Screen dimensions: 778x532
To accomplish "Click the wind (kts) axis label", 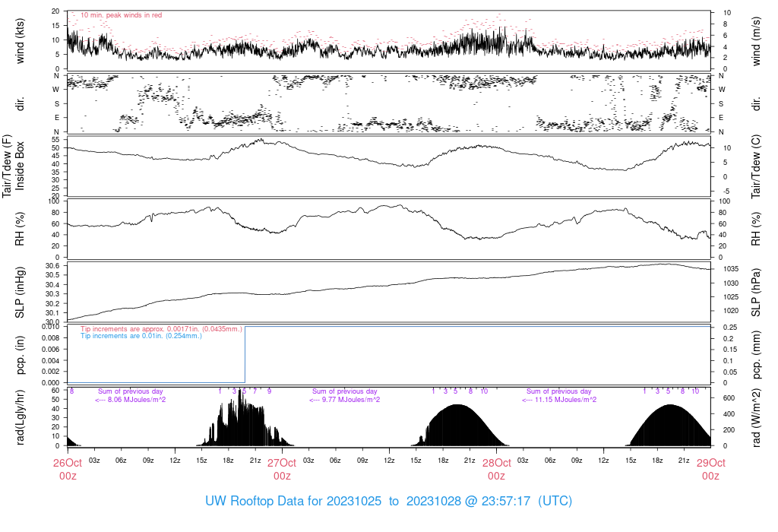I will pos(21,40).
